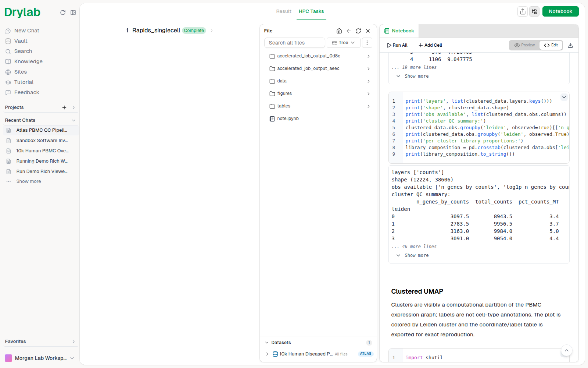Open the Morgan Lab Workspace switcher

coord(40,358)
